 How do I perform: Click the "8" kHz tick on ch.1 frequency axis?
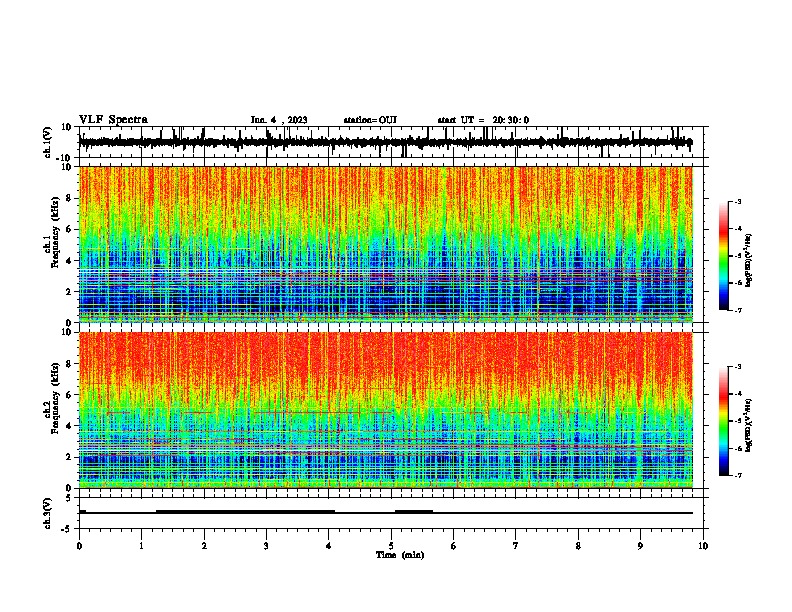[x=70, y=198]
